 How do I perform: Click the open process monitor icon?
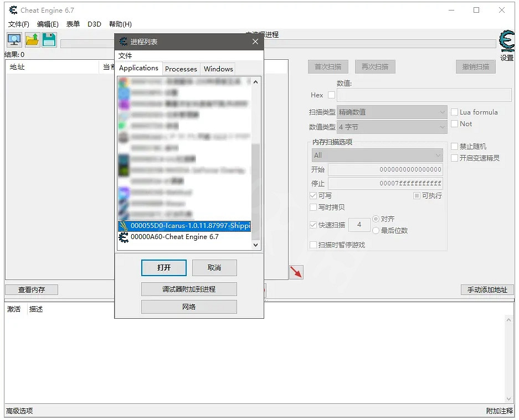point(14,40)
